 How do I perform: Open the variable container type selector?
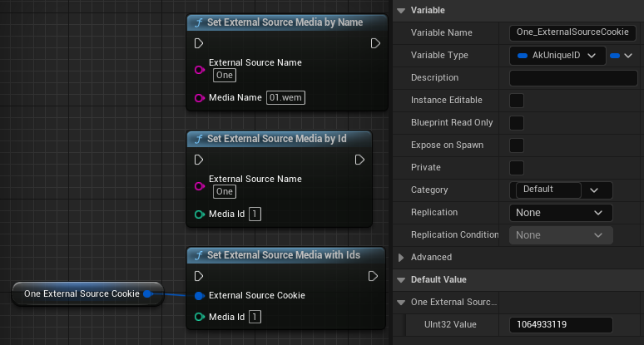(621, 56)
